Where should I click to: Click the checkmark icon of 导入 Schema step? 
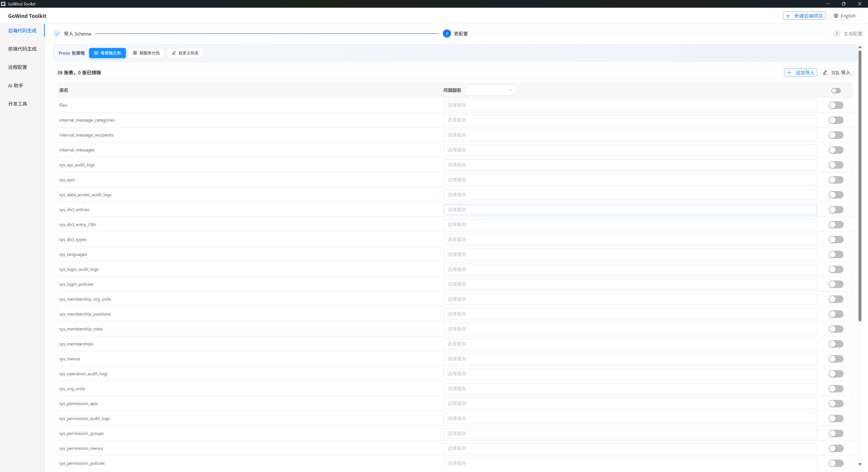tap(57, 34)
